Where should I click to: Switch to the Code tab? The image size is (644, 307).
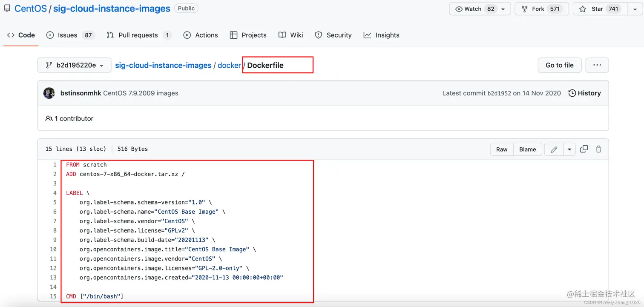pos(21,35)
